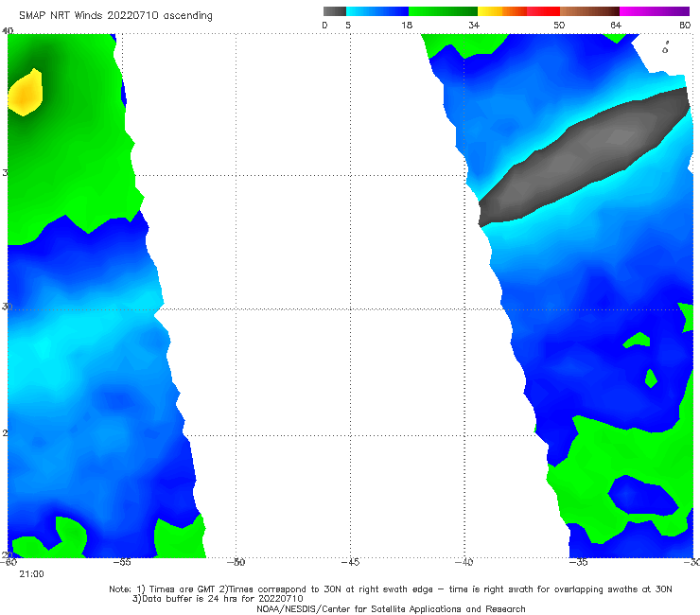
Task: Click the NOAA/NESDIS Center for Satellite Applications credit
Action: pos(391,608)
